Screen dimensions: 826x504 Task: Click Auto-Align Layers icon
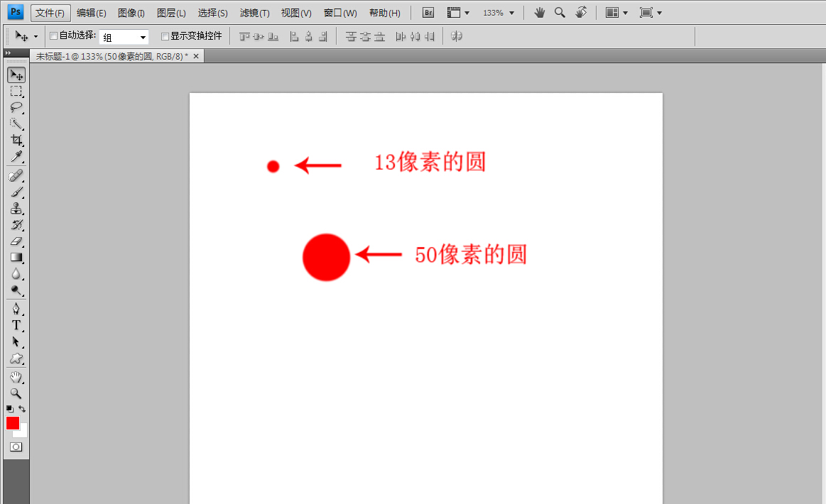(x=457, y=36)
